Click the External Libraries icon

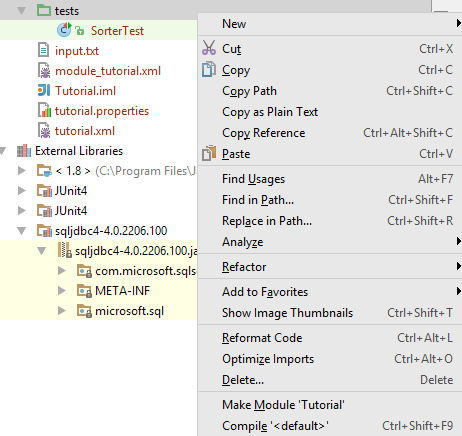tap(24, 151)
